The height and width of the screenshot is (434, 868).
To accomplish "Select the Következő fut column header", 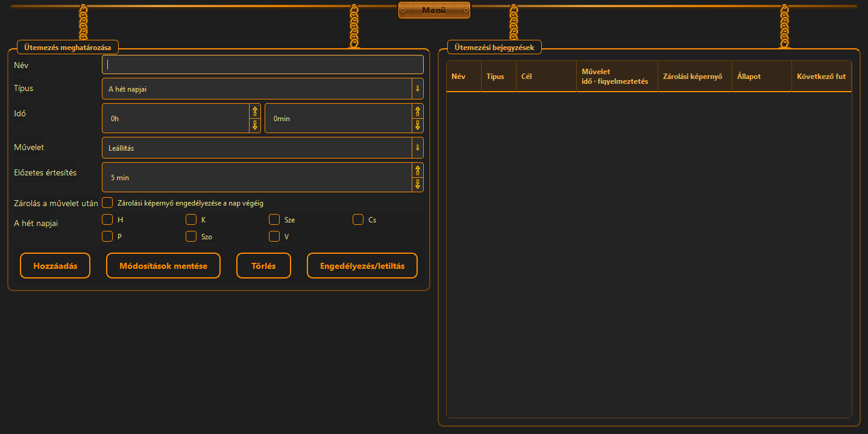I will click(822, 77).
